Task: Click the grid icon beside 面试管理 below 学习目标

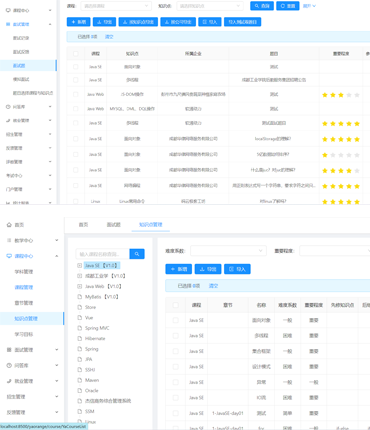Action: (x=9, y=350)
